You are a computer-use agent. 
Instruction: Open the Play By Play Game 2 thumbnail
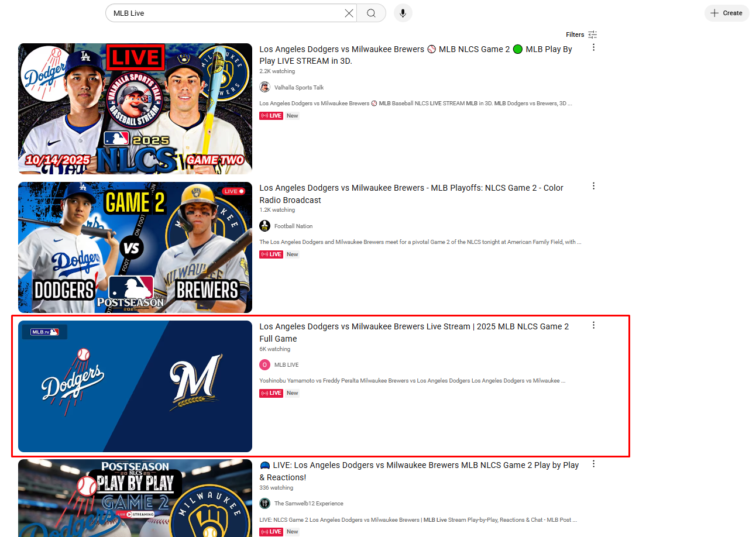[x=135, y=498]
